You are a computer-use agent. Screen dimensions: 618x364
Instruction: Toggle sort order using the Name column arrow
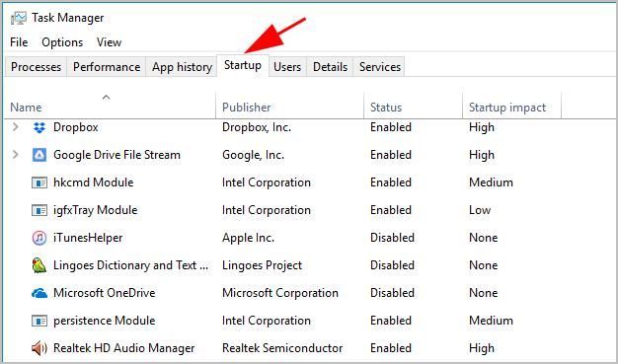(x=106, y=98)
